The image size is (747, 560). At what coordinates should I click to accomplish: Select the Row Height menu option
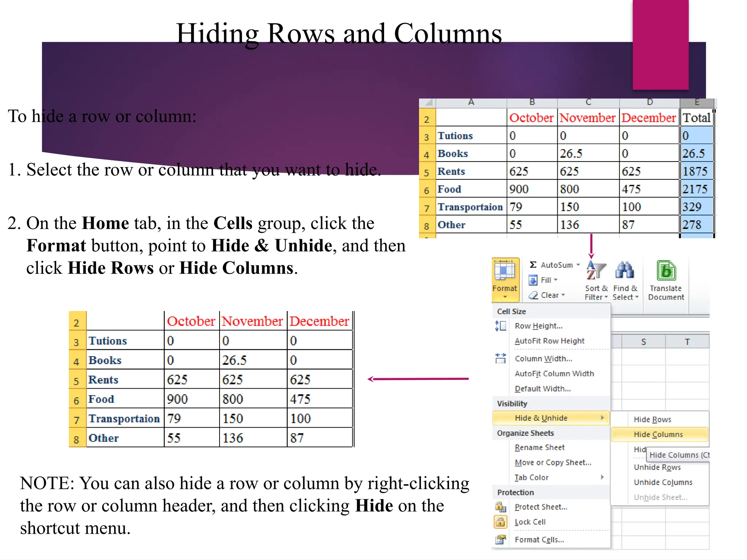pyautogui.click(x=539, y=326)
